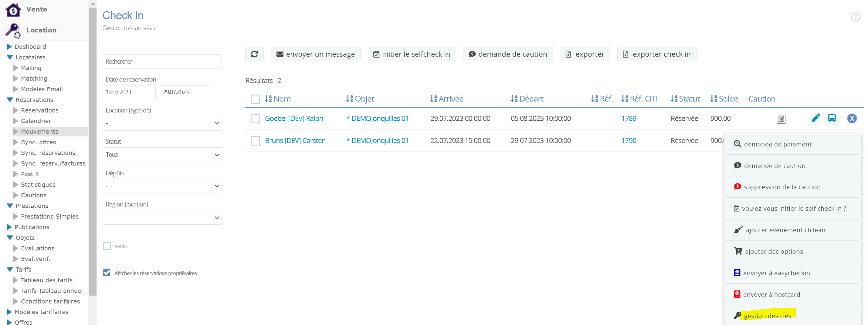Open the Location (type de) dropdown

pyautogui.click(x=162, y=123)
